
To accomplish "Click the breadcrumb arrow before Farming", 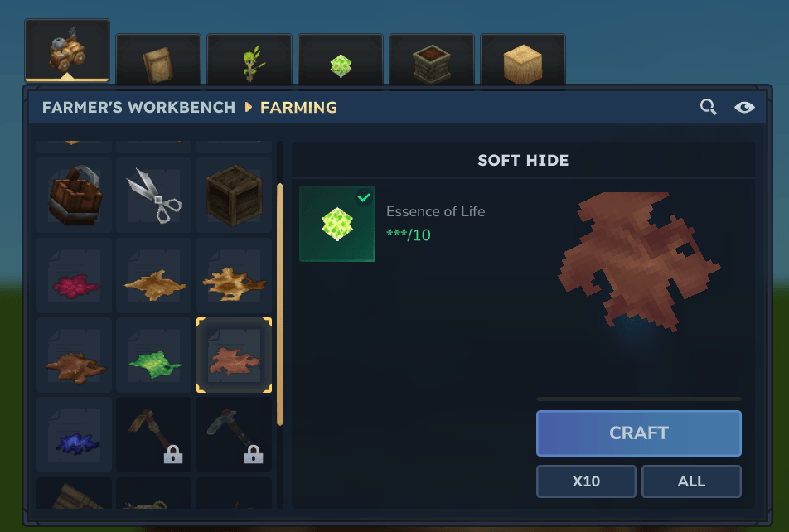I will pos(248,107).
